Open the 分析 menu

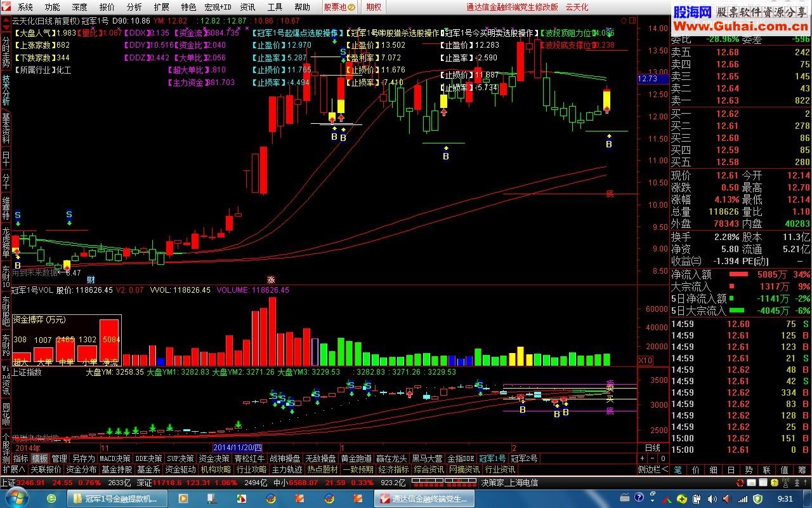[134, 7]
